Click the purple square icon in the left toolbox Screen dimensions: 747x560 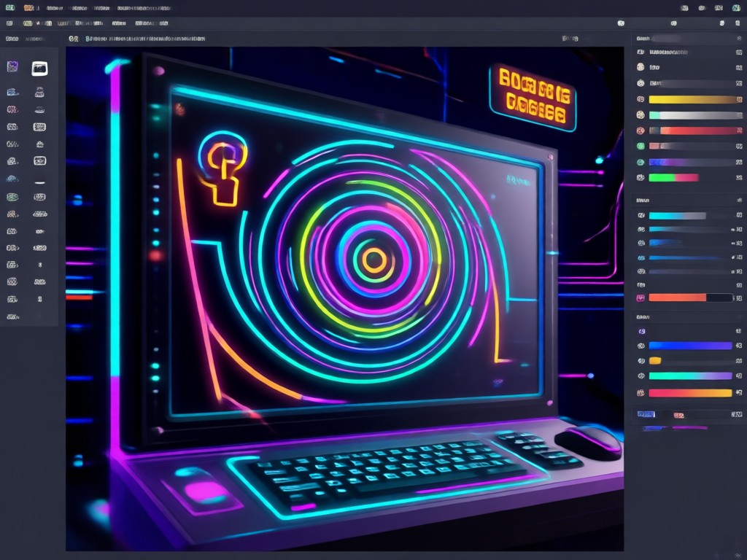(x=12, y=66)
